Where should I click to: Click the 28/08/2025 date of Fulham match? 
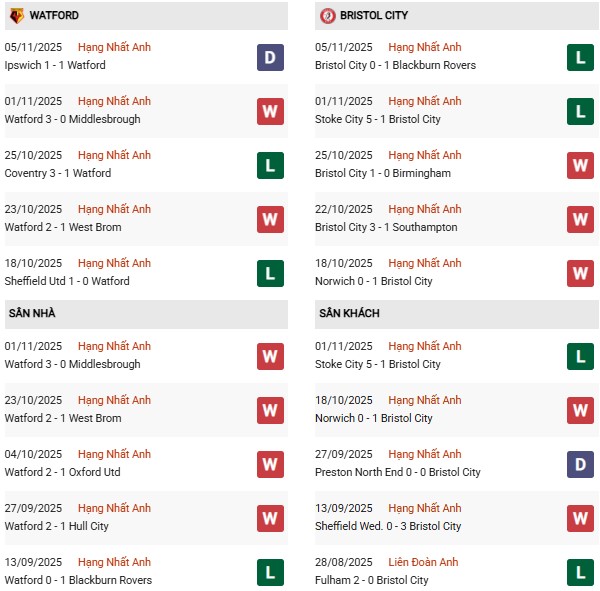pos(343,562)
